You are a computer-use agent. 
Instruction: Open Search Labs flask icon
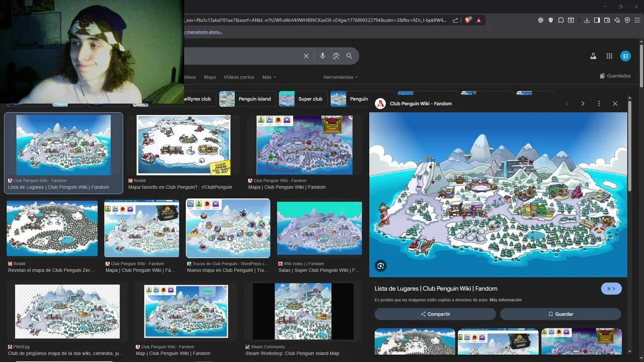click(x=593, y=56)
